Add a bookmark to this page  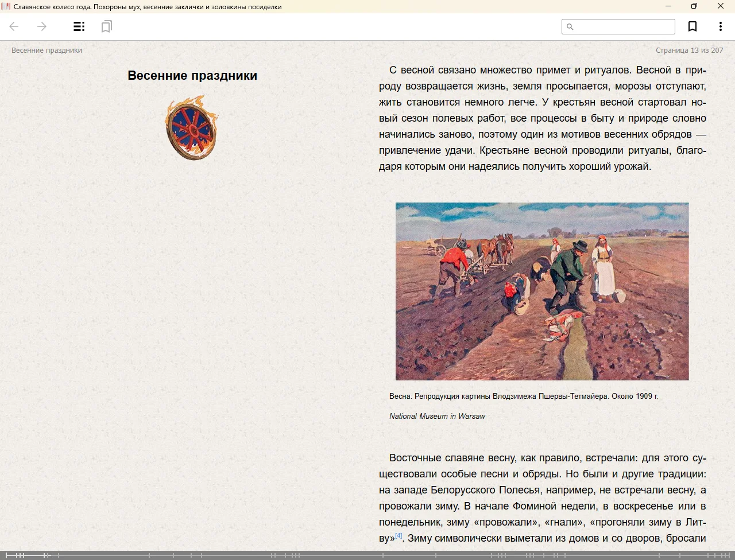(693, 26)
